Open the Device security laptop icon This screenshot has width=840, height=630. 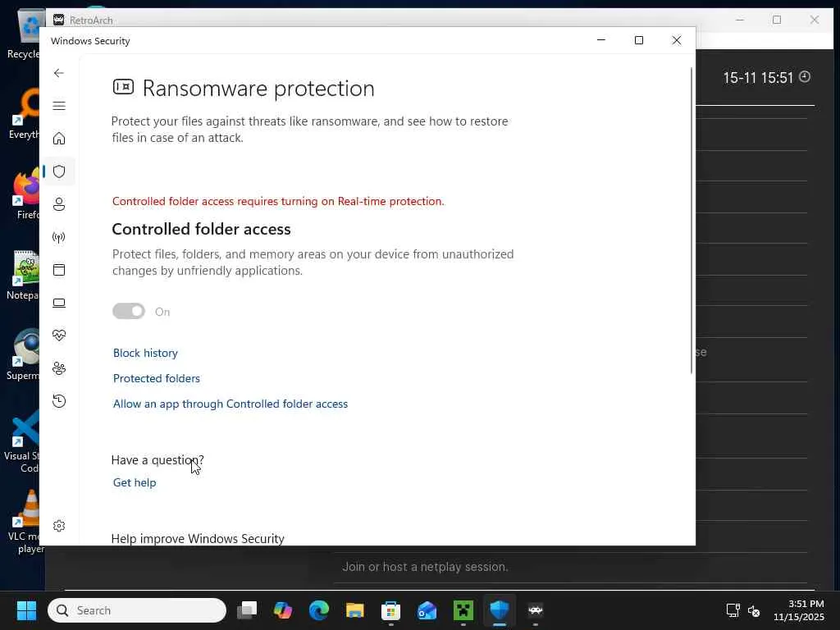pyautogui.click(x=59, y=304)
